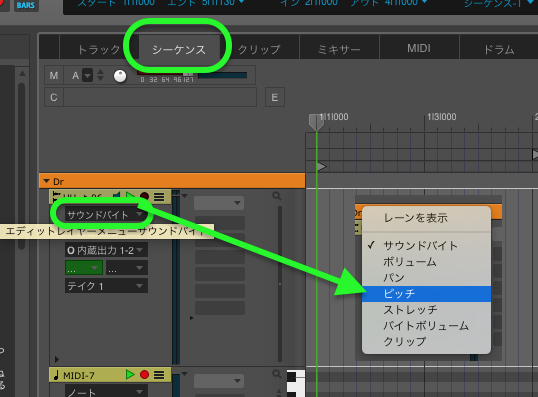
Task: Arm record on the audio track
Action: coord(144,197)
